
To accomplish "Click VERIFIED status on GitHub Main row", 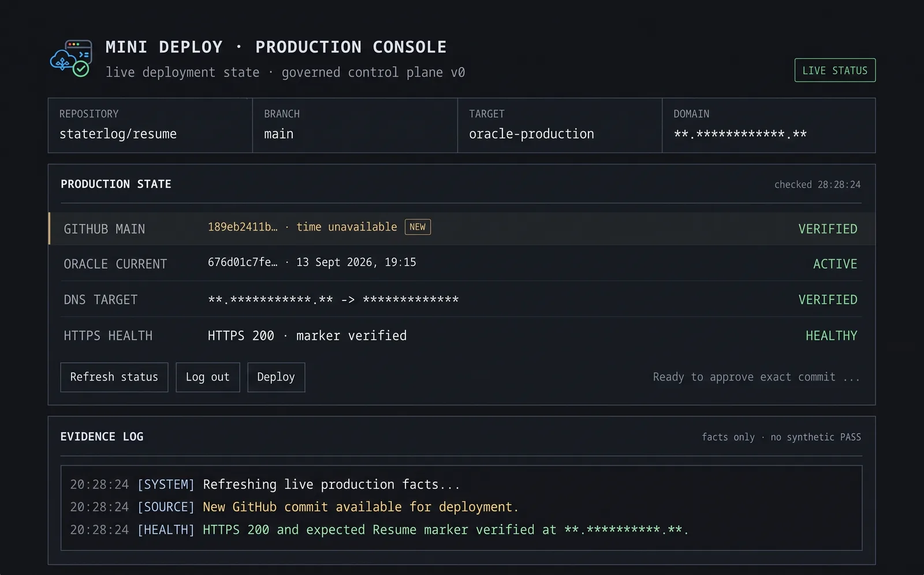I will pos(828,229).
